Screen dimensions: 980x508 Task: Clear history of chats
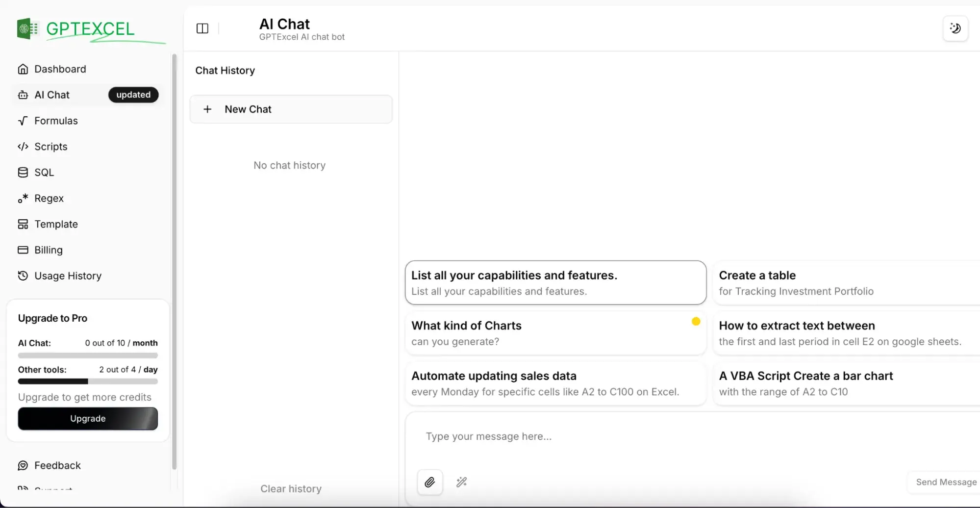[291, 488]
